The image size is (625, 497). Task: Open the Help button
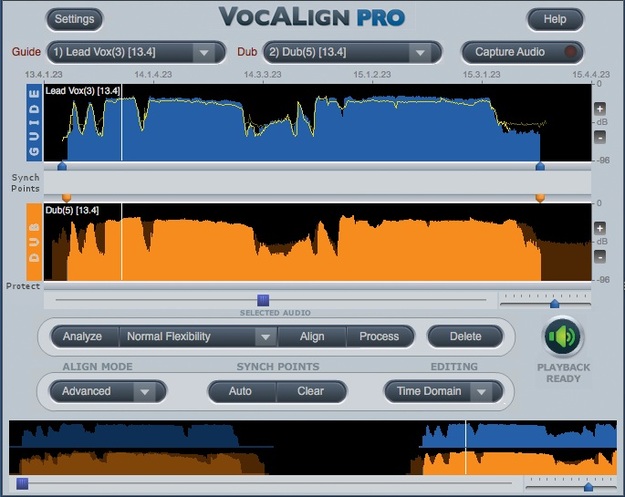coord(555,19)
